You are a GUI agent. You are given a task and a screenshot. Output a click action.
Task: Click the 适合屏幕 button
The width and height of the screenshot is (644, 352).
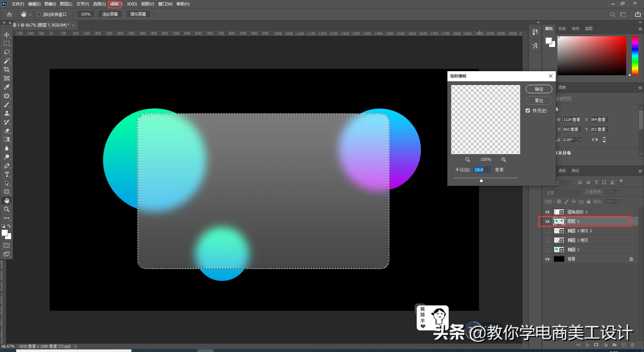[x=110, y=14]
